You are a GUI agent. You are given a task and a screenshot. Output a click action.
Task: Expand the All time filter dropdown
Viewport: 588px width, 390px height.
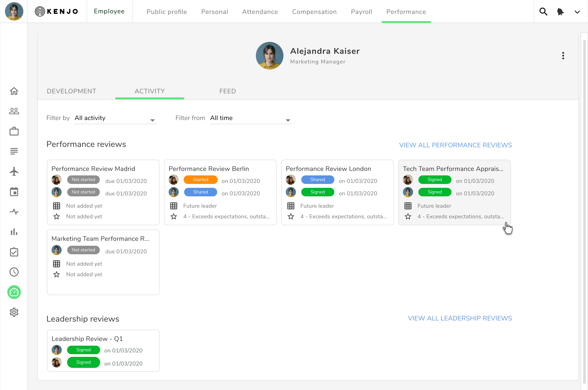[x=251, y=118]
